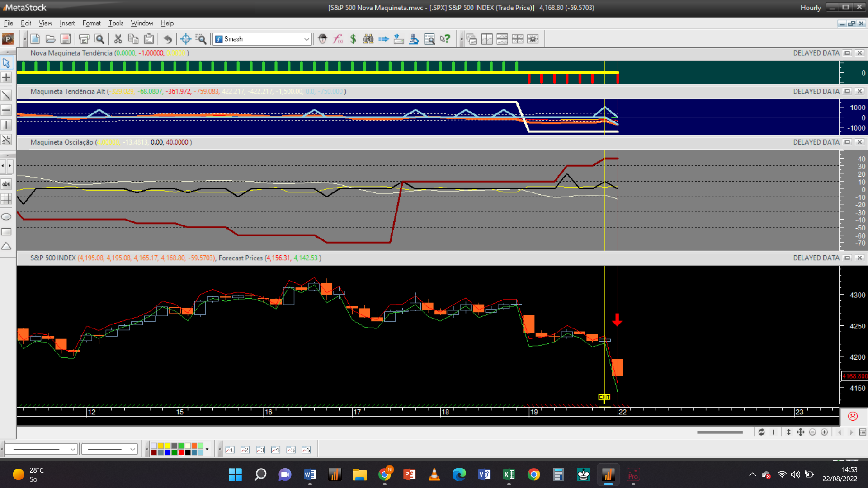Click the abc text annotation tool
The width and height of the screenshot is (868, 488).
[6, 184]
